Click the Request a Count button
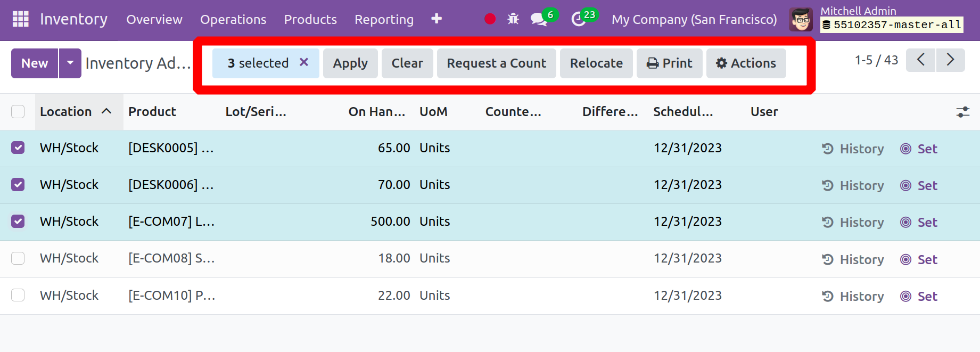This screenshot has height=352, width=980. click(x=496, y=63)
